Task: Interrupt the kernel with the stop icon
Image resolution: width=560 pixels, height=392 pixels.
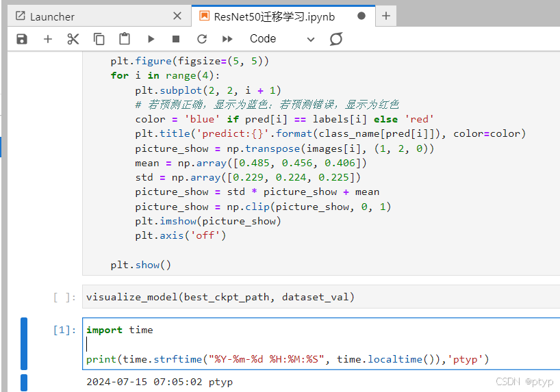Action: click(x=176, y=39)
